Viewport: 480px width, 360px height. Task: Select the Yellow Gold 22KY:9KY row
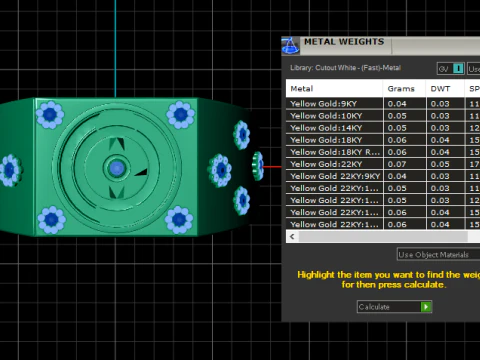click(x=383, y=176)
